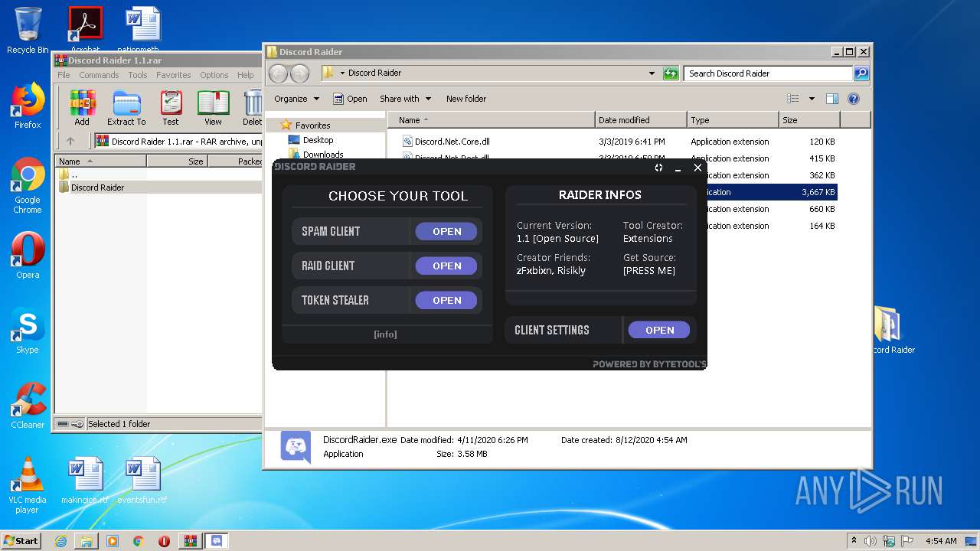Open the views options dropdown arrow
The height and width of the screenshot is (551, 980).
pos(812,99)
